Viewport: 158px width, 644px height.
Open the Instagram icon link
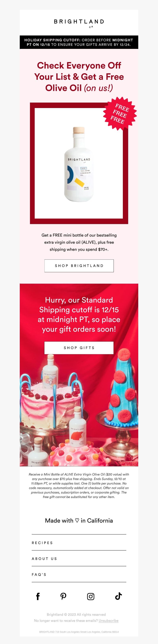91,596
